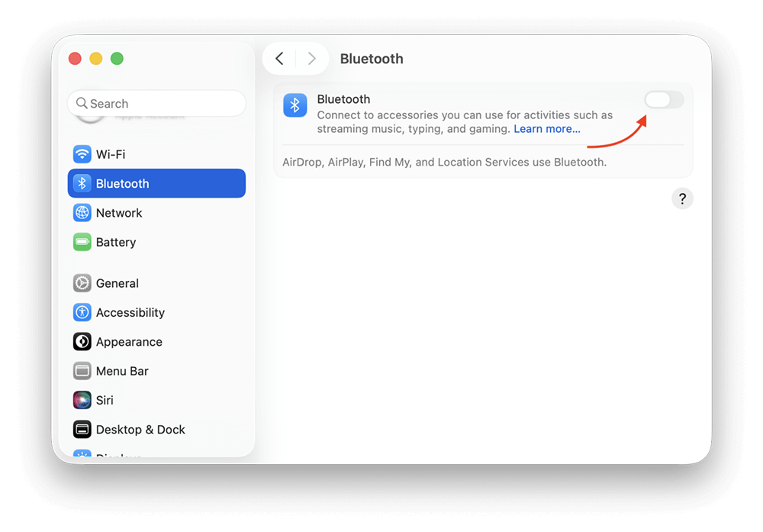
Task: Open Desktop & Dock settings icon
Action: point(82,430)
